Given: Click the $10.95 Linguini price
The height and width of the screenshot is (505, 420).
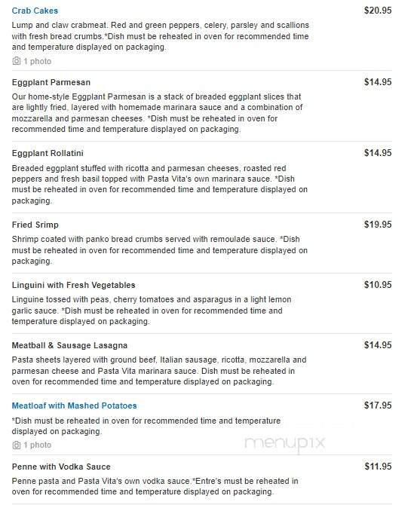Looking at the screenshot, I should (x=378, y=285).
